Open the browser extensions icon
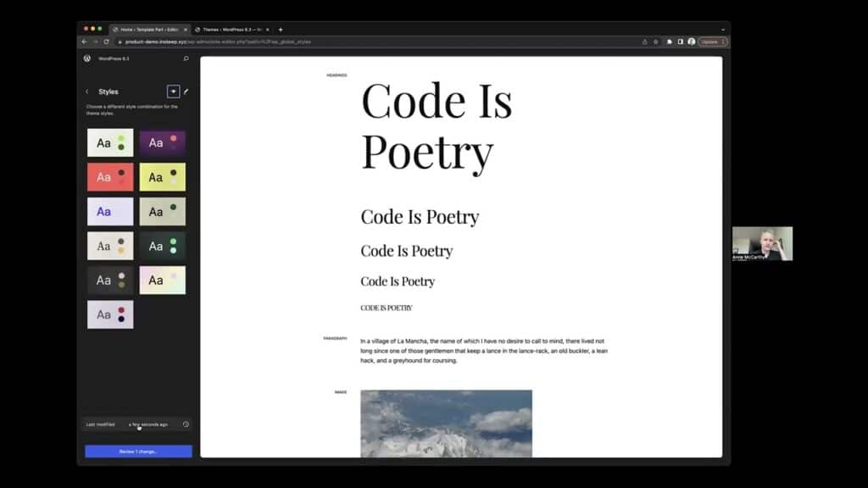868x488 pixels. [670, 42]
